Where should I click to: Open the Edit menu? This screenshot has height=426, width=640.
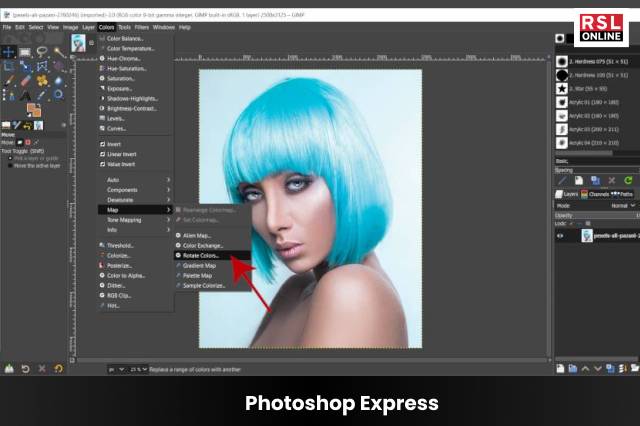[x=20, y=27]
